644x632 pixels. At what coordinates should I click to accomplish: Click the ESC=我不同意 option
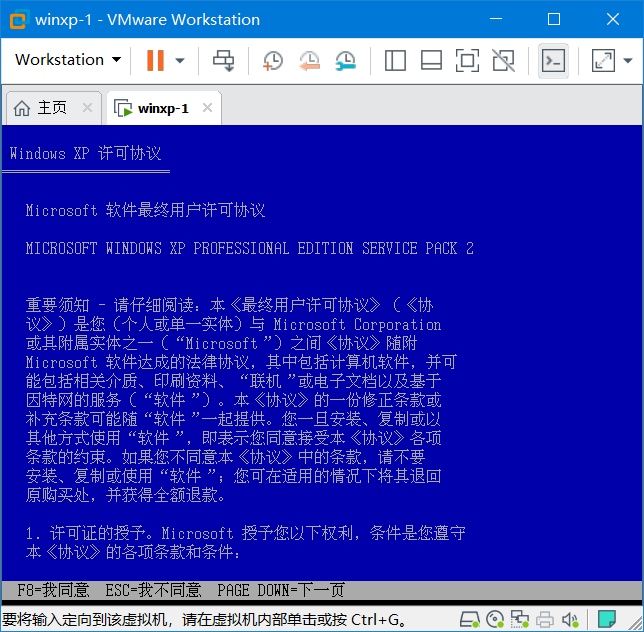[x=153, y=590]
